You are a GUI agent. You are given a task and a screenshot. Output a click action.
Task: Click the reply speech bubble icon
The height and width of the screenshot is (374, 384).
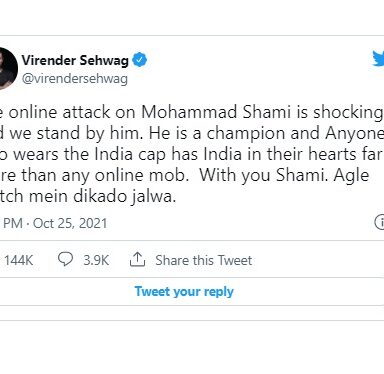click(x=65, y=259)
